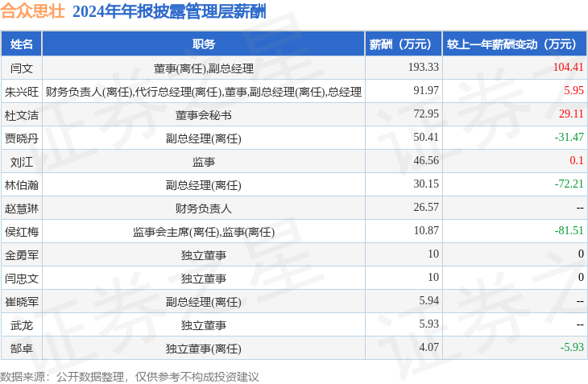Click the change value 29.11

pos(571,114)
